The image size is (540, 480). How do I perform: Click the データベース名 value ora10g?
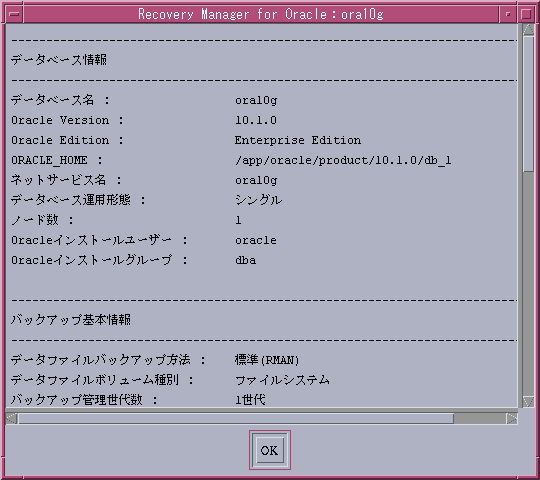point(256,101)
